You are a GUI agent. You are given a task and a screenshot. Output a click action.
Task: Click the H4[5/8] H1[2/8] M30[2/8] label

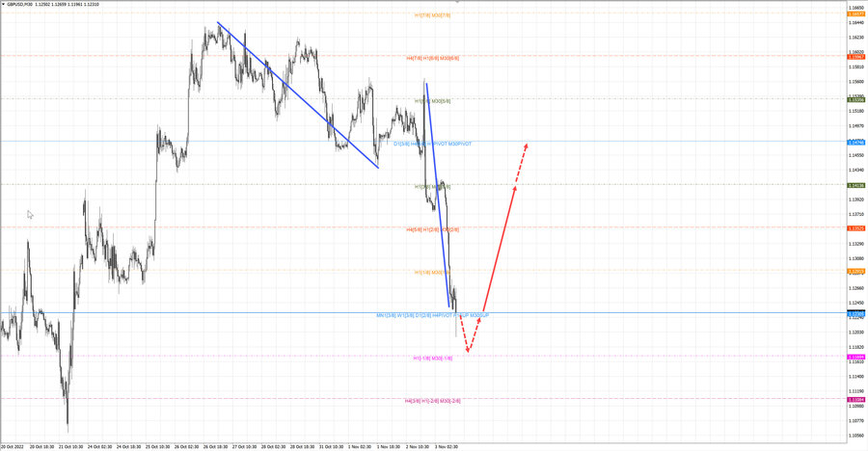(x=432, y=229)
